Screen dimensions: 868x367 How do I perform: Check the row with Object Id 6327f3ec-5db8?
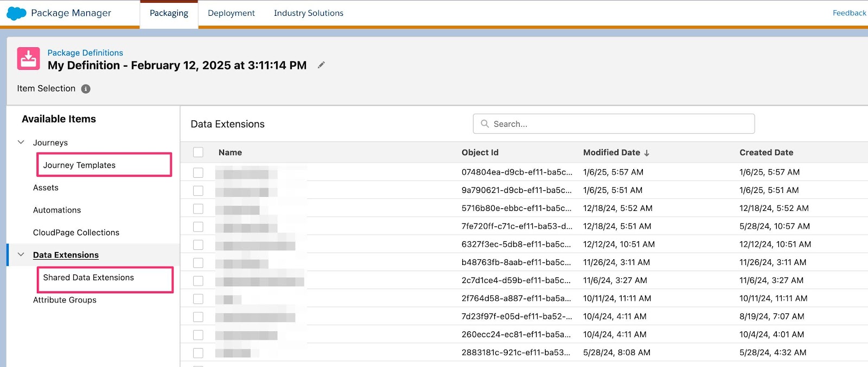pos(198,244)
